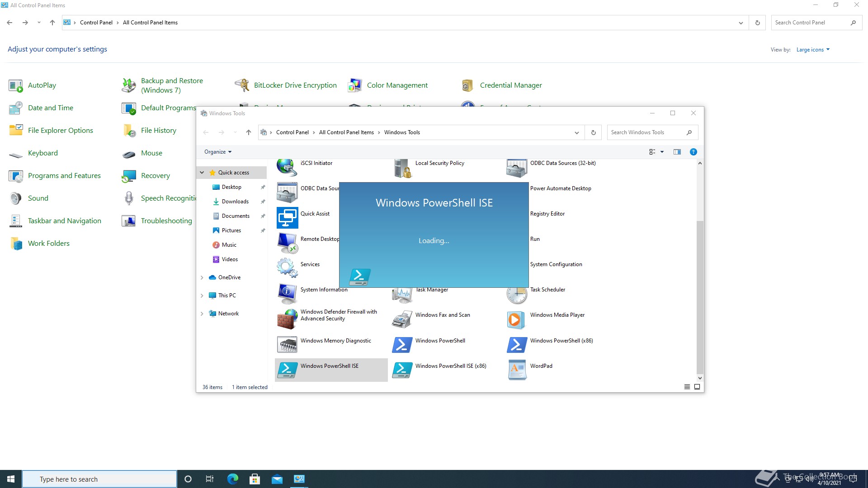Open the Start menu
Viewport: 868px width, 488px height.
[x=11, y=479]
